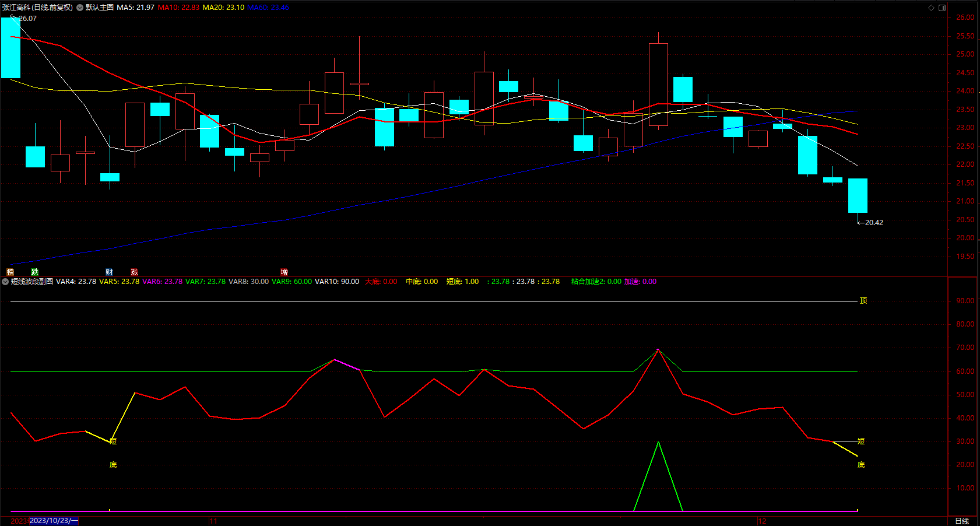
Task: Click the green VAR9: 60.00 indicator value
Action: (x=292, y=282)
